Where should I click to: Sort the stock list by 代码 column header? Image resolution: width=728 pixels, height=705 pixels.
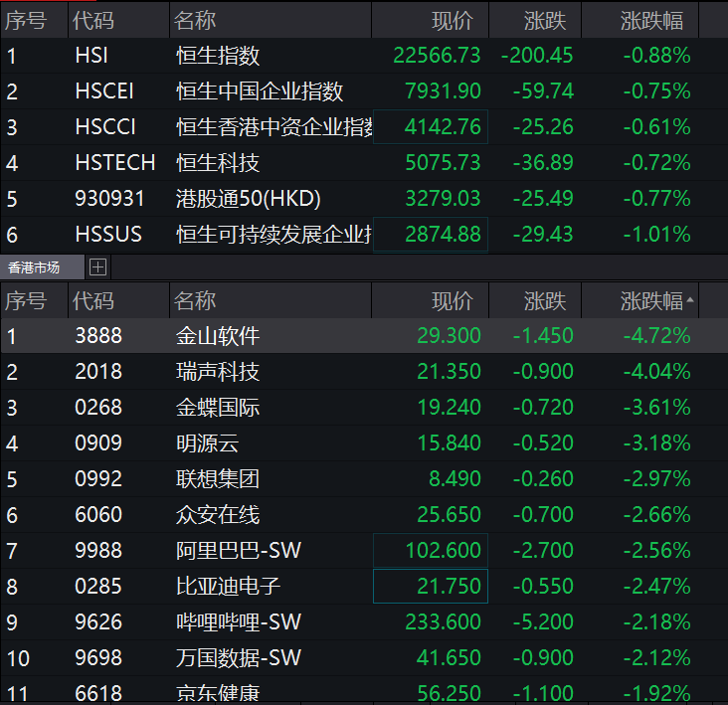(94, 300)
